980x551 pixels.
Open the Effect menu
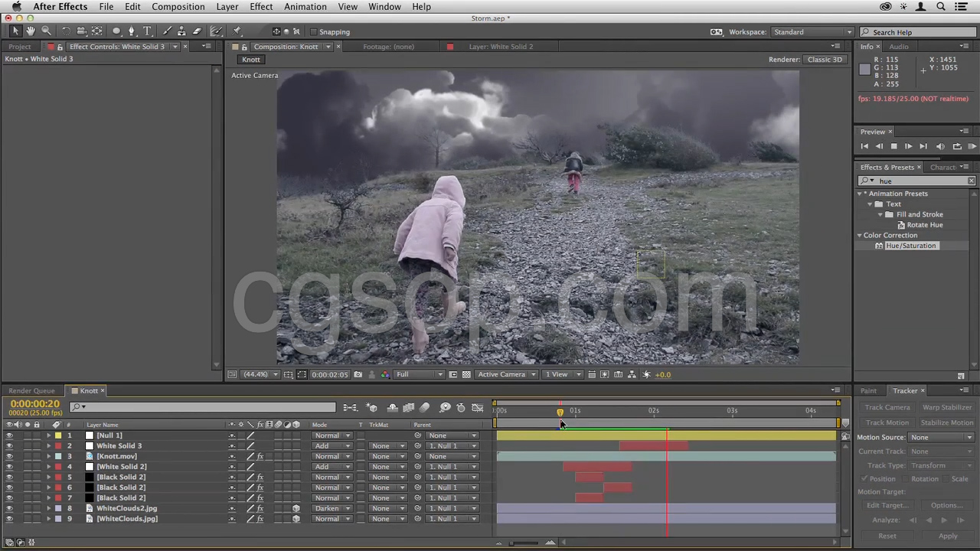[261, 7]
